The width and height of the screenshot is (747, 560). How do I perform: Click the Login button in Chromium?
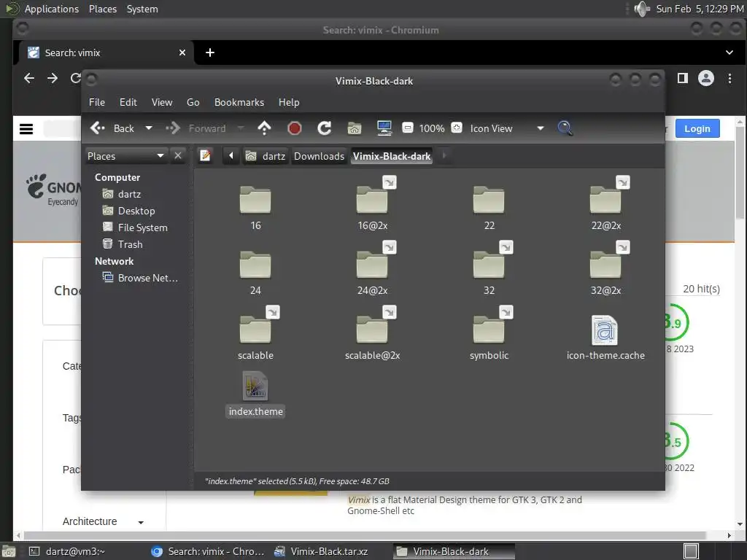pos(697,128)
